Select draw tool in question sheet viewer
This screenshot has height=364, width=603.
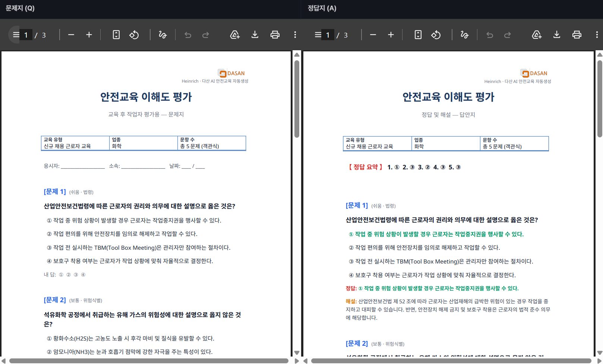click(x=162, y=35)
